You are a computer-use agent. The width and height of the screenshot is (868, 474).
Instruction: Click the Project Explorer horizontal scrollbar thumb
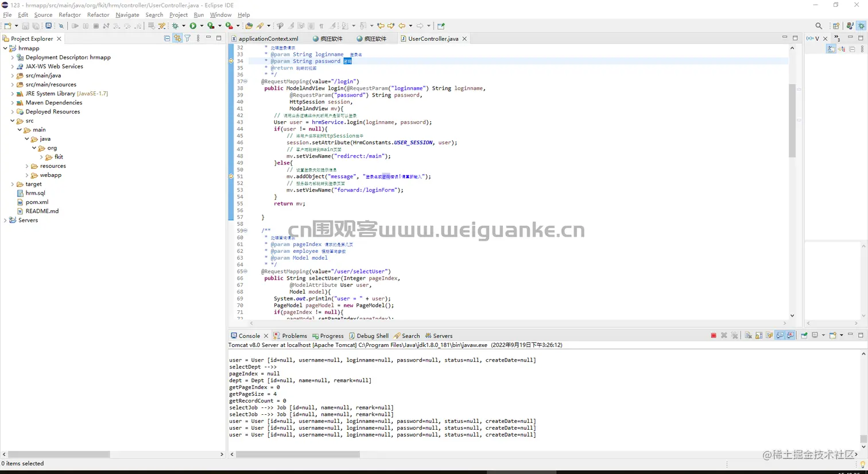[59, 454]
